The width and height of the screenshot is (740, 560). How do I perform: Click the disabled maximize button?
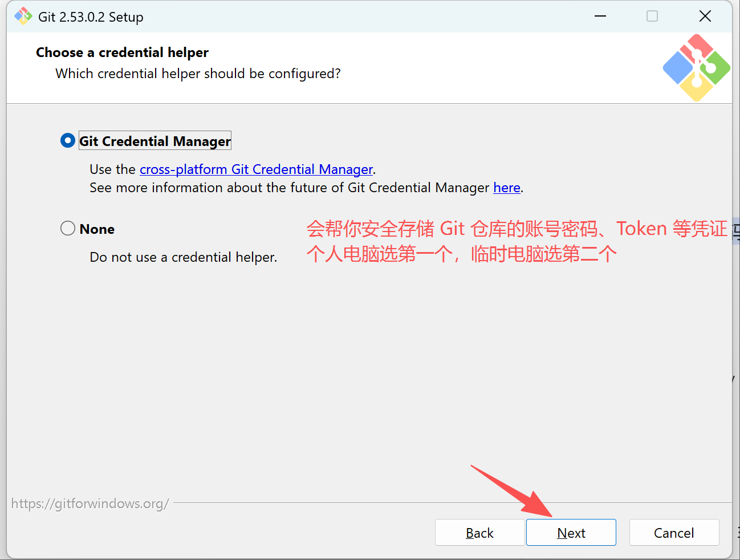[x=652, y=16]
